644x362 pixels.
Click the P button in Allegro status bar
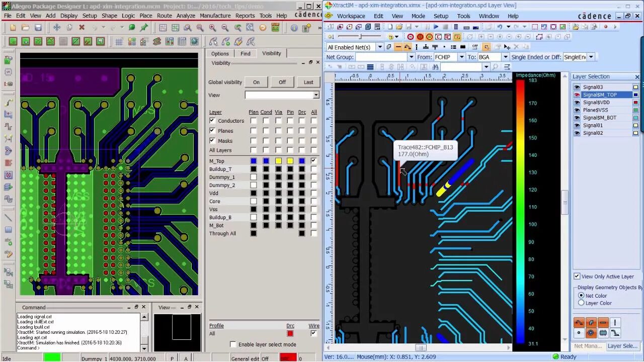pos(172,358)
